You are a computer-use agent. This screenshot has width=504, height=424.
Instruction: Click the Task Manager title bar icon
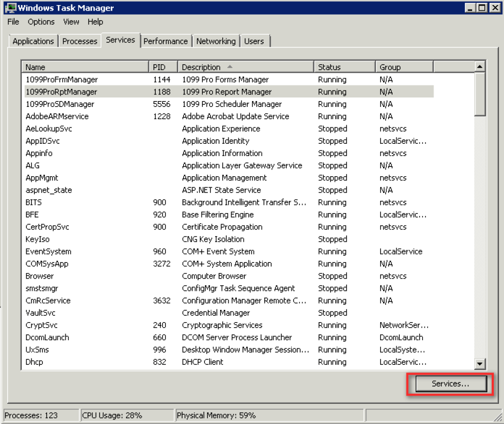[x=10, y=8]
